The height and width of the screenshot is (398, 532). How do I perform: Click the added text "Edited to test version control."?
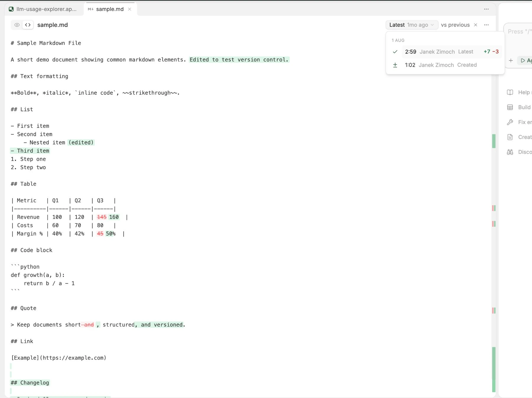click(x=239, y=60)
